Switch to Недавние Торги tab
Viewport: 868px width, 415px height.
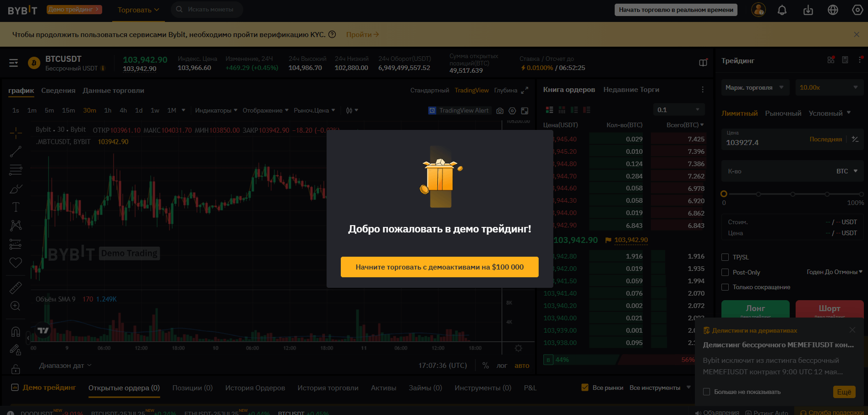631,90
